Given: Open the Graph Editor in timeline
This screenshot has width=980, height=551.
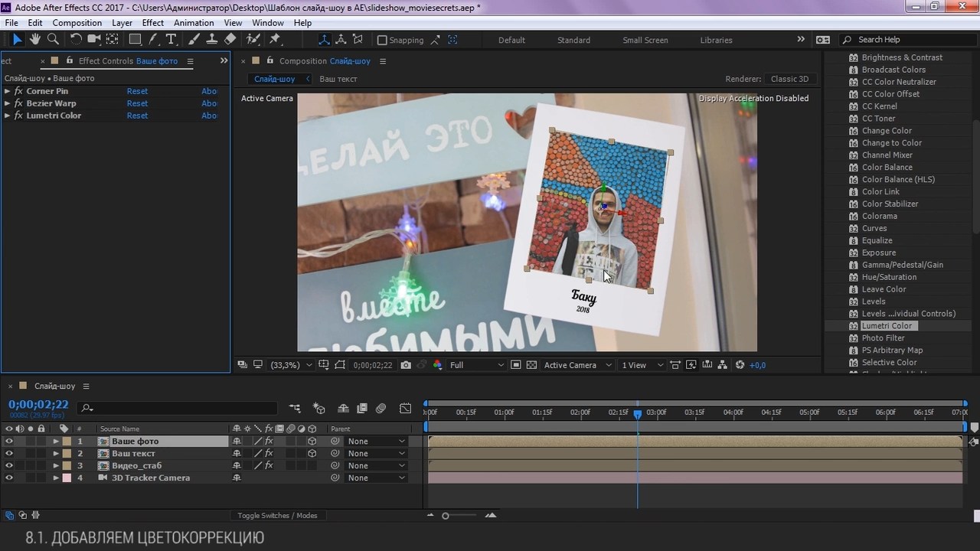Looking at the screenshot, I should click(405, 409).
